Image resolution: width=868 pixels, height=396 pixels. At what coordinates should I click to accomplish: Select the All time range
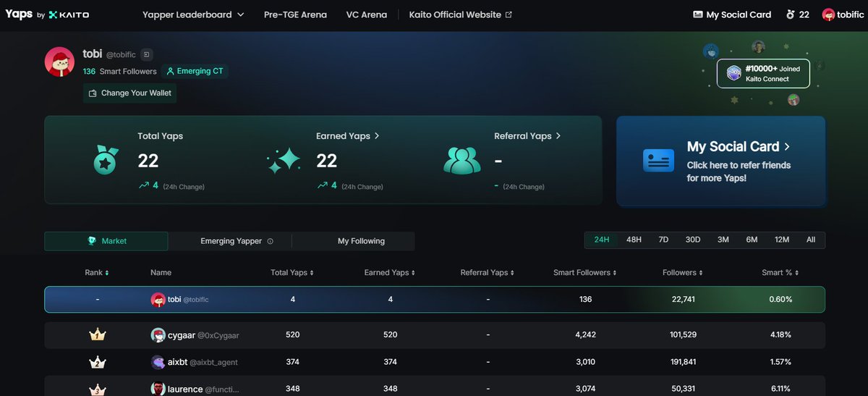811,240
